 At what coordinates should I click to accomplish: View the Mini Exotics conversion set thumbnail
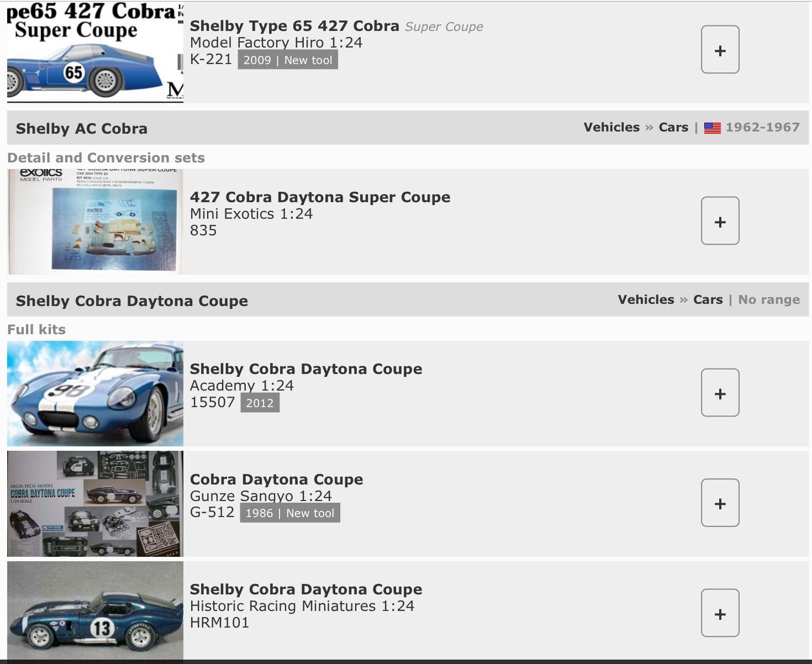[x=95, y=222]
